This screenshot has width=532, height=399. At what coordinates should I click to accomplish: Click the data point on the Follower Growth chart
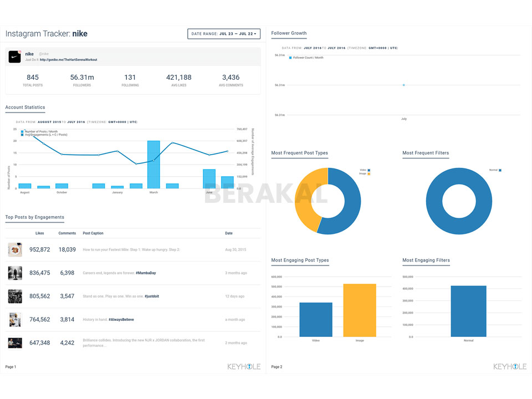click(403, 85)
